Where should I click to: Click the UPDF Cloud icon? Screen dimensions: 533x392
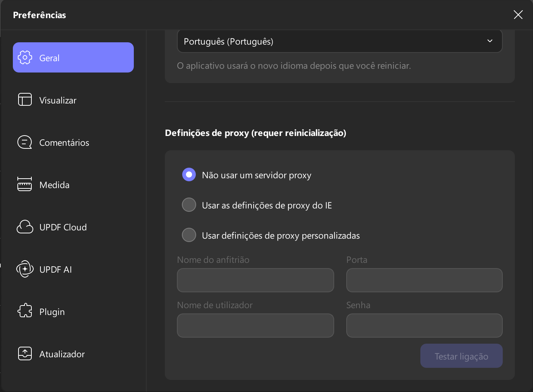coord(25,227)
